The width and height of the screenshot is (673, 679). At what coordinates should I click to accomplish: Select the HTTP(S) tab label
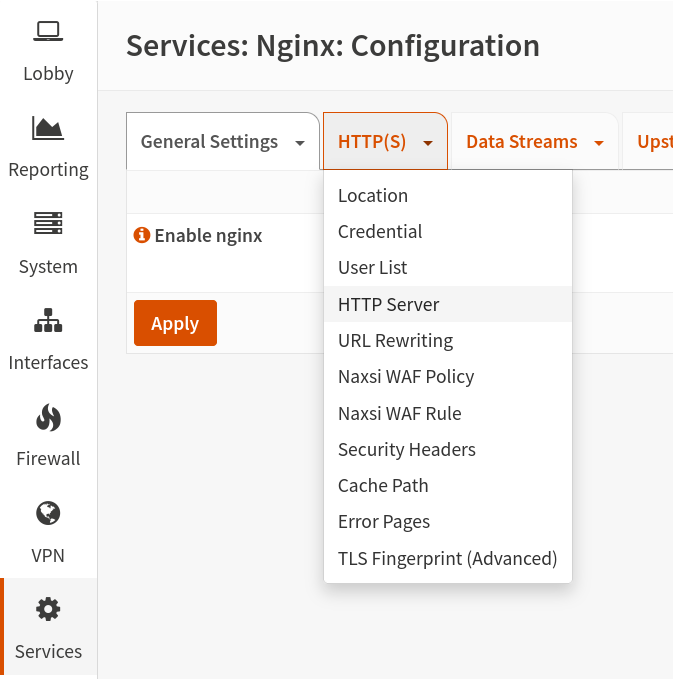[x=372, y=142]
